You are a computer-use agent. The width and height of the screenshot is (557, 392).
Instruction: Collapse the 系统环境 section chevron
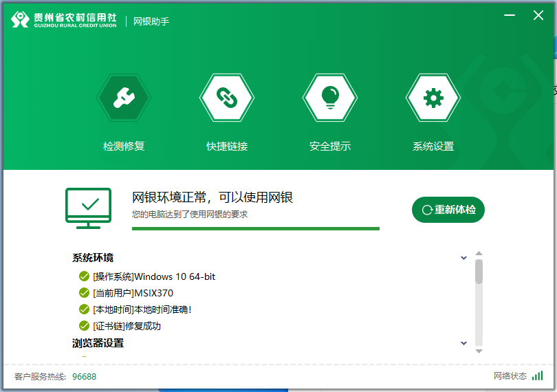tap(463, 259)
